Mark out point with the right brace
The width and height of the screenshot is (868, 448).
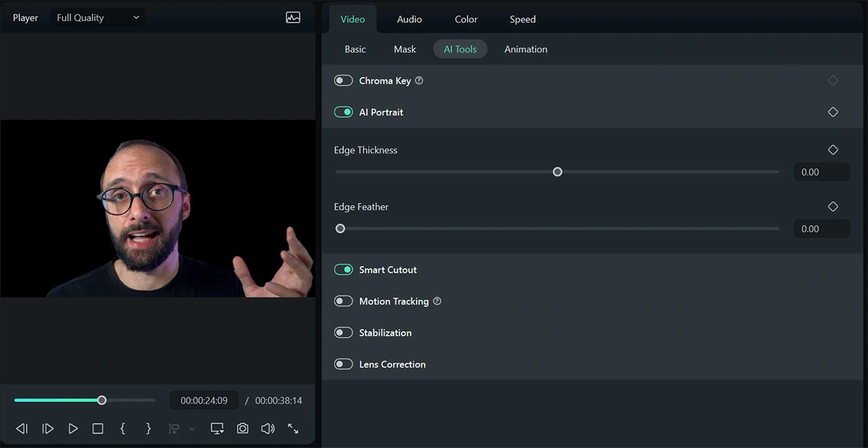tap(148, 429)
